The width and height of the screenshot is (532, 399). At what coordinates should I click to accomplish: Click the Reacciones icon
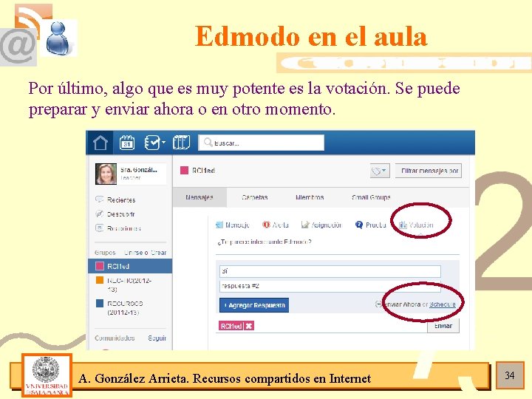tap(100, 228)
